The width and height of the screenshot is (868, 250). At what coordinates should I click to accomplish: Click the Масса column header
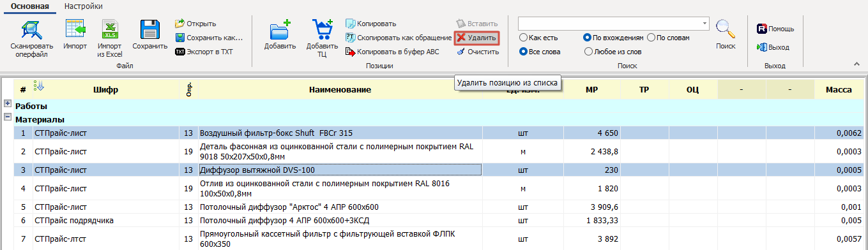tap(839, 90)
